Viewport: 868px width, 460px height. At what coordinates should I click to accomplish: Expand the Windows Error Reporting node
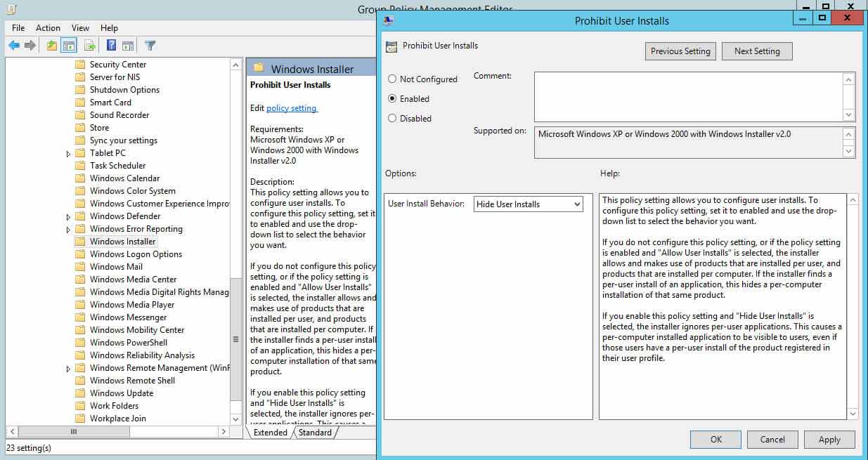click(x=68, y=230)
